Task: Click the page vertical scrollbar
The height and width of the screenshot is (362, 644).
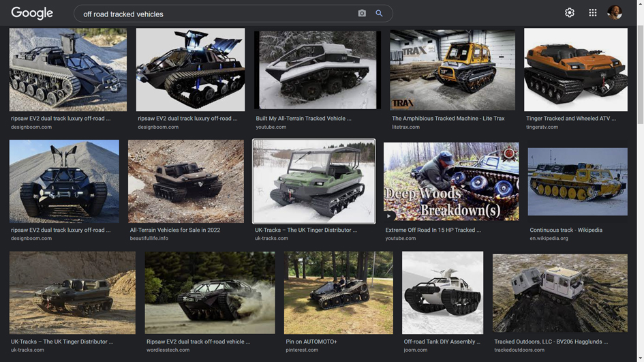Action: pyautogui.click(x=641, y=74)
